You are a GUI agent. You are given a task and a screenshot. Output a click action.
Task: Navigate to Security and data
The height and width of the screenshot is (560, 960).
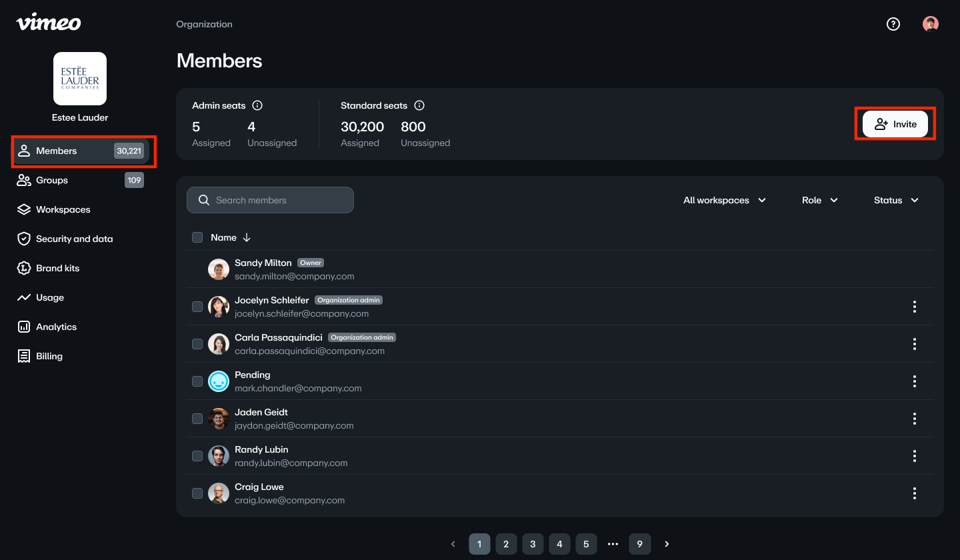(74, 239)
